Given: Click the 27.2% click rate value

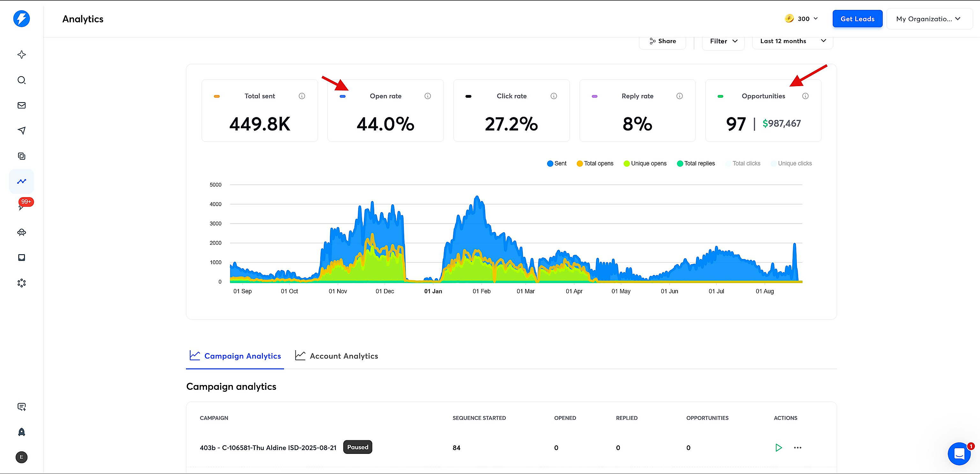Looking at the screenshot, I should 511,124.
